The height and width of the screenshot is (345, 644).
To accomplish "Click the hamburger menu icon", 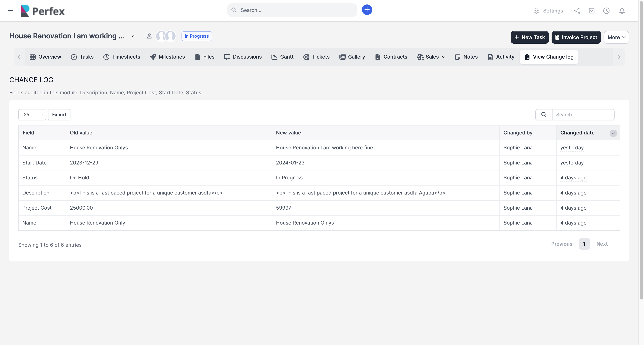I will point(10,10).
